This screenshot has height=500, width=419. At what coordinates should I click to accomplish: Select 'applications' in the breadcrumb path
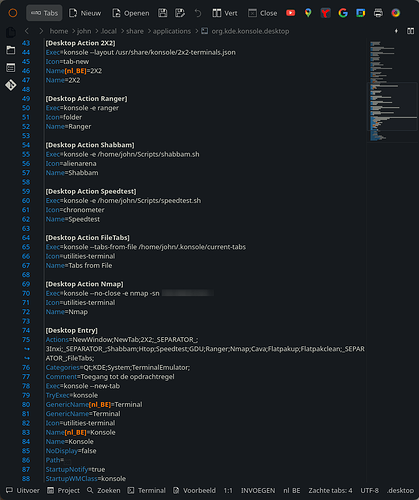pyautogui.click(x=172, y=31)
